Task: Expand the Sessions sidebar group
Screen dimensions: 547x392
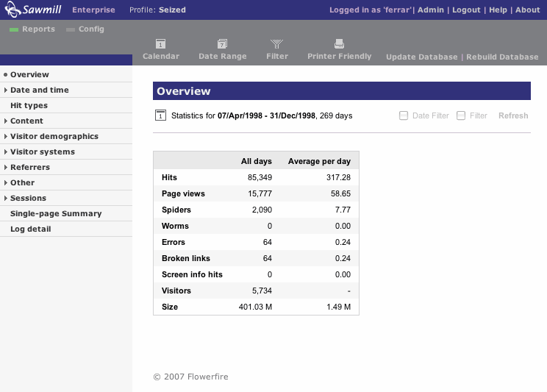Action: tap(28, 198)
